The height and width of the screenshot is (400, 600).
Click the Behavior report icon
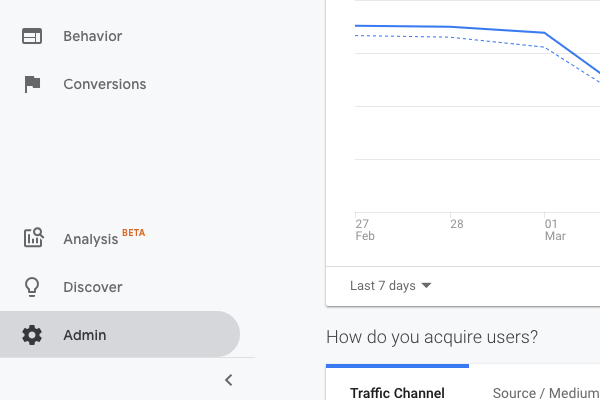click(x=32, y=36)
